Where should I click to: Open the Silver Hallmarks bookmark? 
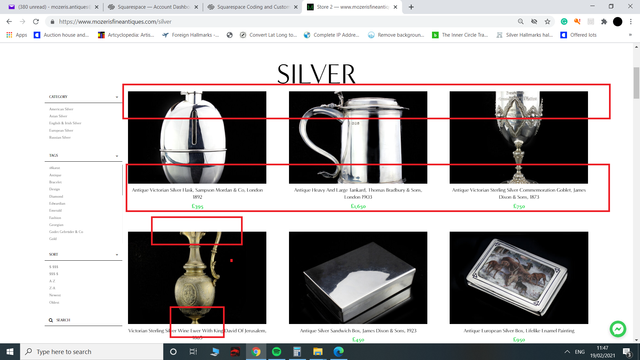(524, 35)
